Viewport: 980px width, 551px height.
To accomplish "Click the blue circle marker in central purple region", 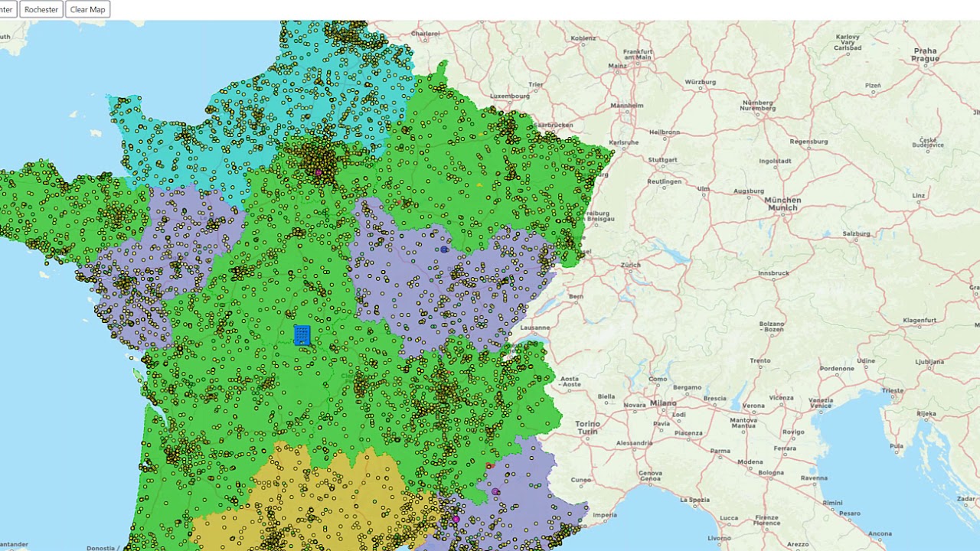I will 444,249.
